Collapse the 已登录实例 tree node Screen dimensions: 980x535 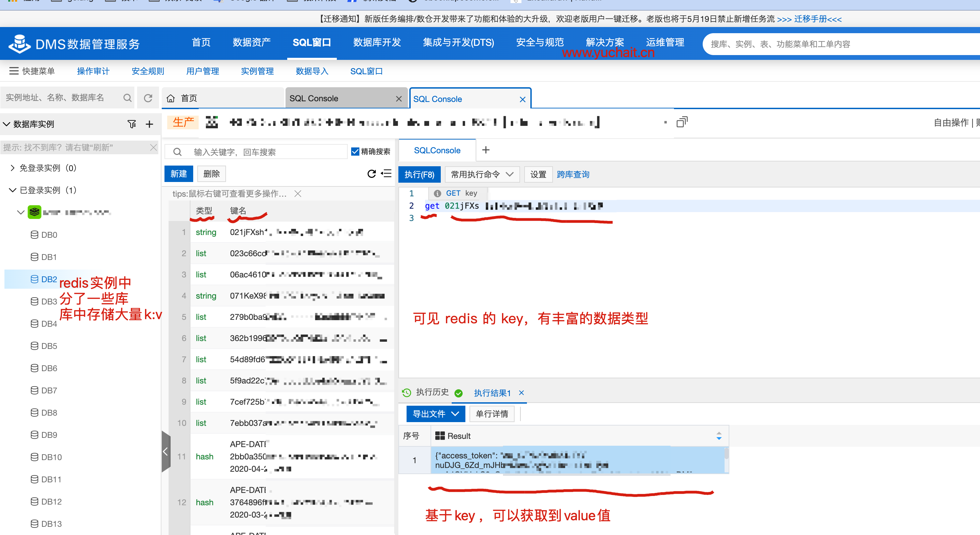(13, 190)
